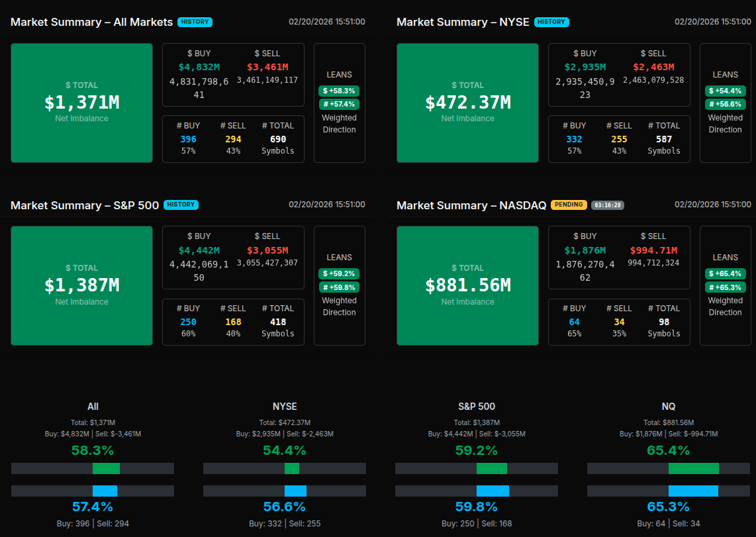
Task: Select the $ +65.4% NASDAQ lean badge
Action: [x=725, y=273]
